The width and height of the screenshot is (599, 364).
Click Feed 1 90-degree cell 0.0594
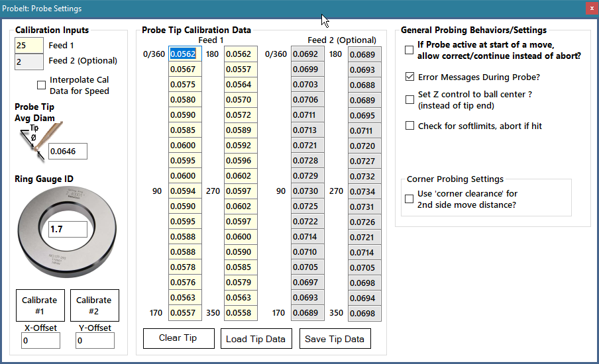tap(186, 191)
